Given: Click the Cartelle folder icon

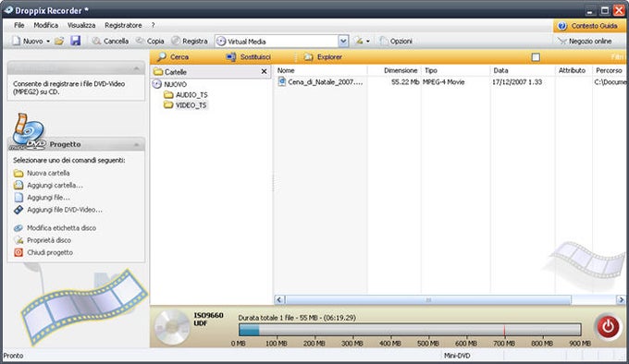Looking at the screenshot, I should (158, 72).
